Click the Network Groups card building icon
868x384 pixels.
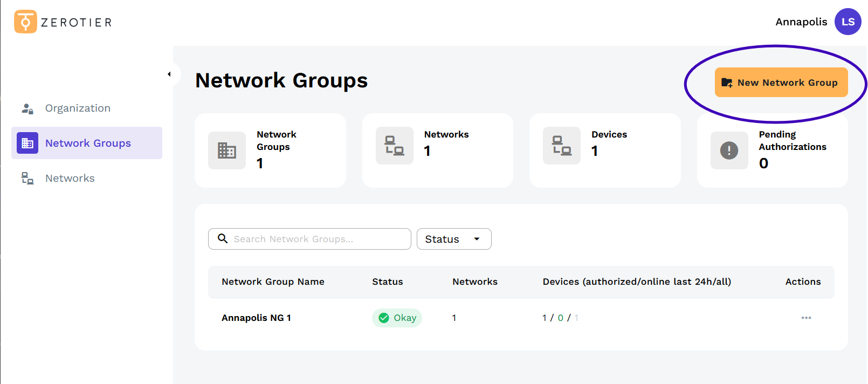pos(227,150)
